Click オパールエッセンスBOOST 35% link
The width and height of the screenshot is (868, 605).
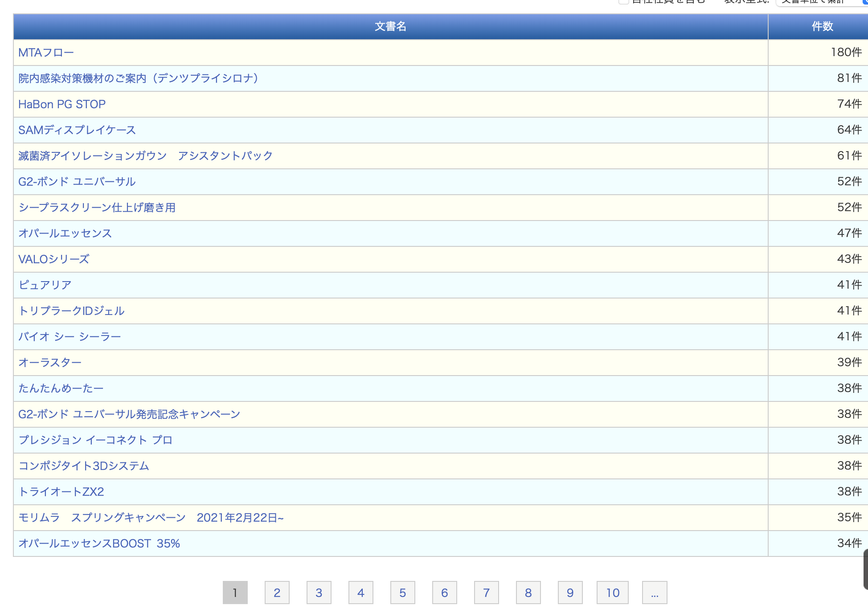pyautogui.click(x=99, y=544)
